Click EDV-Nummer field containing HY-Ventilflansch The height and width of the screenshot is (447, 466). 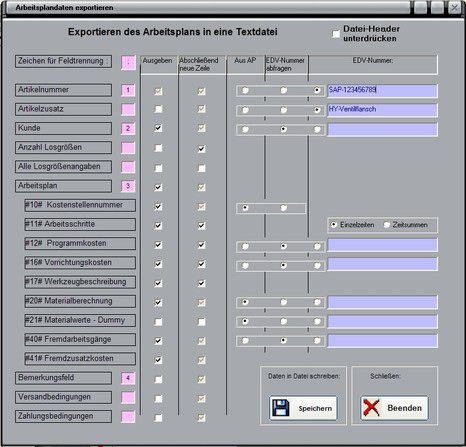click(x=382, y=110)
